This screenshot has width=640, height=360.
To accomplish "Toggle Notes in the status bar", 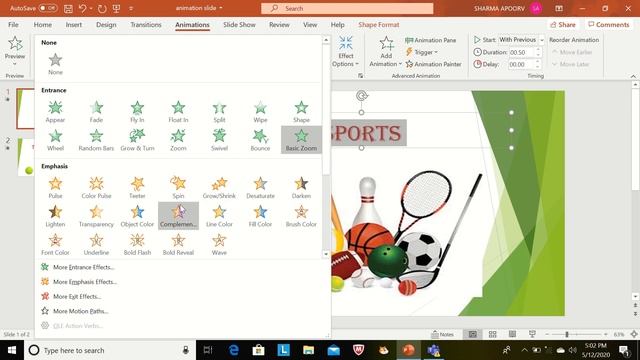I will point(442,334).
